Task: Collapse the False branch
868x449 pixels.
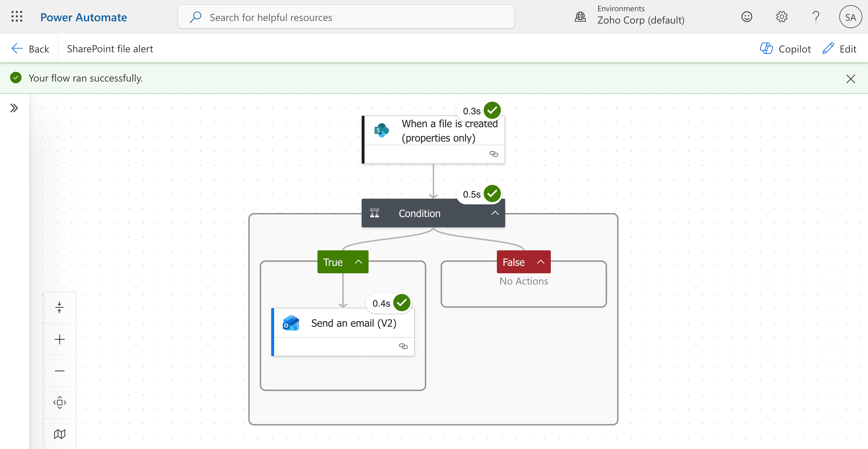Action: (x=540, y=262)
